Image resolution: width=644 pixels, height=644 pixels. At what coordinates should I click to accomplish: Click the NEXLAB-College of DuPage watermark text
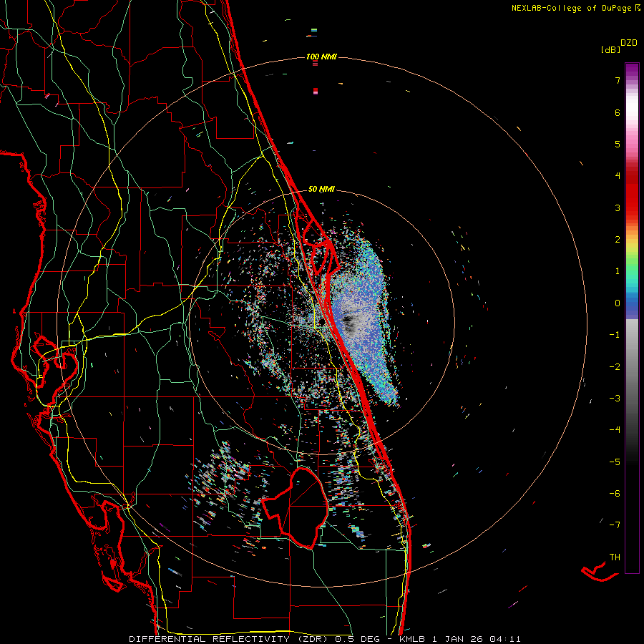571,8
